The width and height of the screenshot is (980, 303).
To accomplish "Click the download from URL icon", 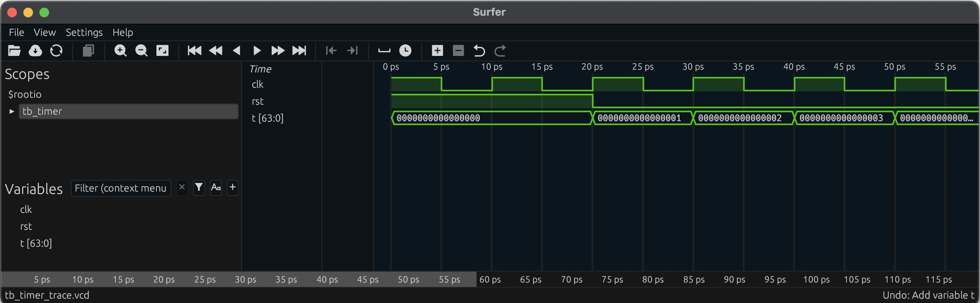I will click(x=35, y=51).
